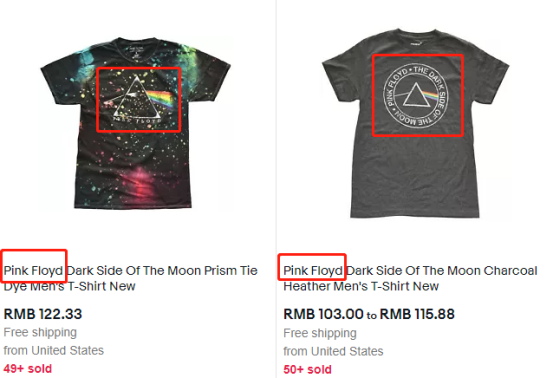Click the circular Dark Side logo on charcoal shirt
554x378 pixels.
click(416, 95)
